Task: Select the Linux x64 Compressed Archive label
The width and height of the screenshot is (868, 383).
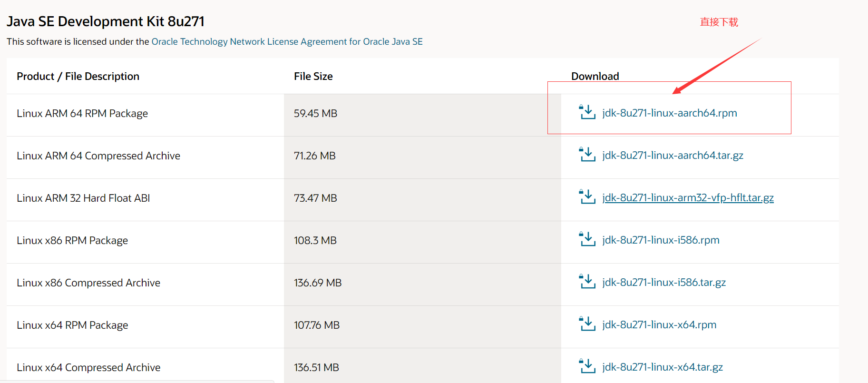Action: pos(88,367)
